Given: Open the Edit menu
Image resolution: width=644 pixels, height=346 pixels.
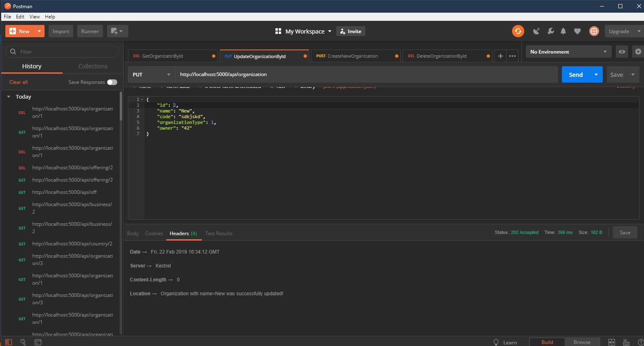Looking at the screenshot, I should tap(20, 17).
